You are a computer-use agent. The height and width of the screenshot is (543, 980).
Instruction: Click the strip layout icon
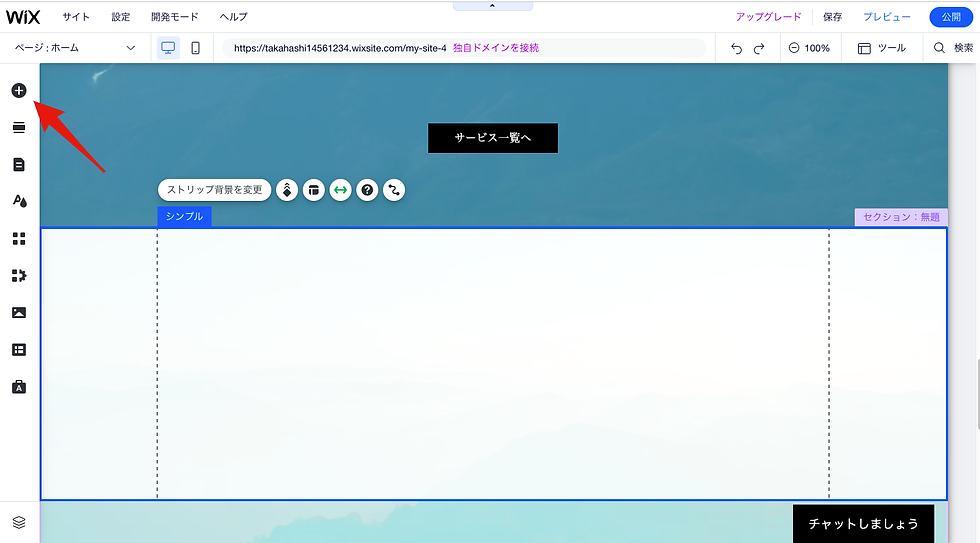coord(314,190)
